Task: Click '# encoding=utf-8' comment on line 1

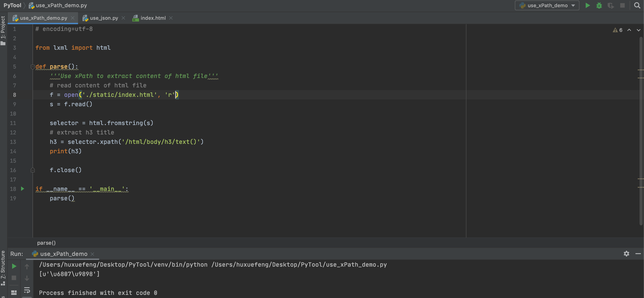Action: point(64,29)
